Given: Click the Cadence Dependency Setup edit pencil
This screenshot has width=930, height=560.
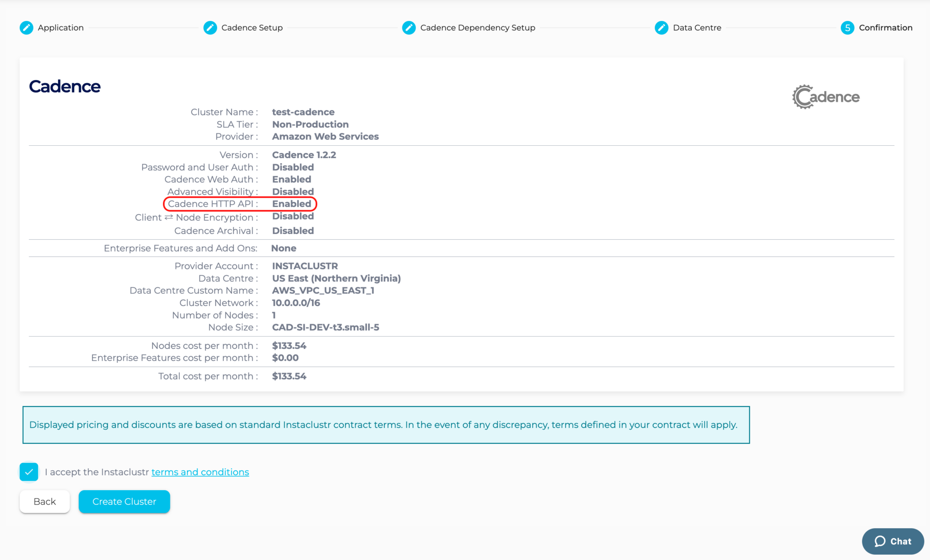Looking at the screenshot, I should [409, 27].
